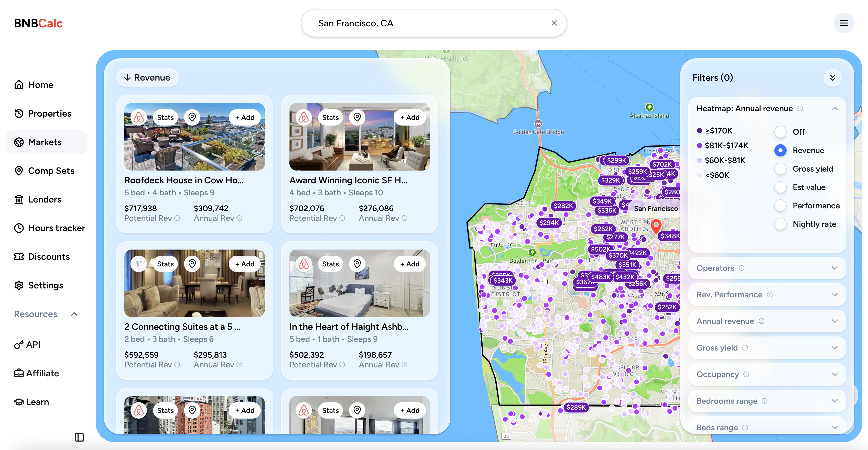Open the hamburger menu
868x450 pixels.
point(843,23)
